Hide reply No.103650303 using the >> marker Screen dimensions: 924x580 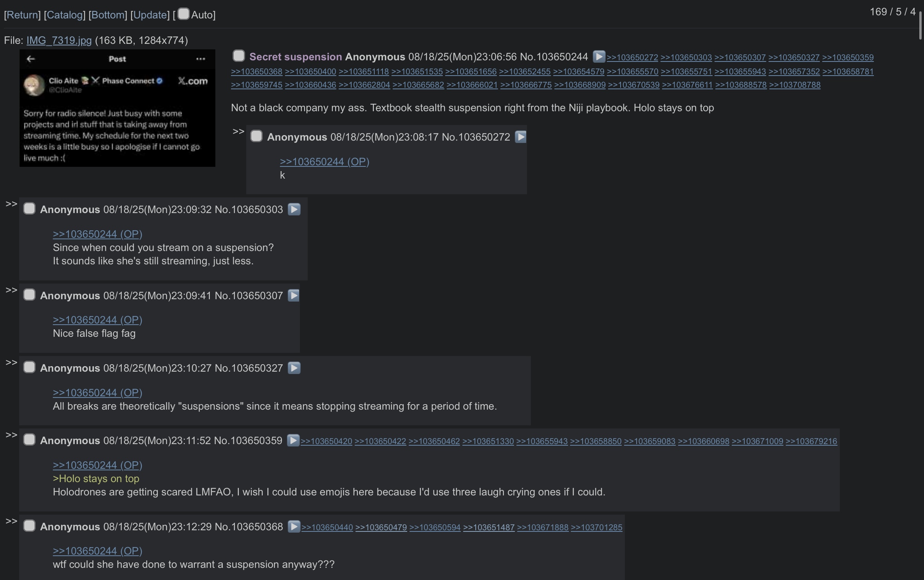point(11,204)
